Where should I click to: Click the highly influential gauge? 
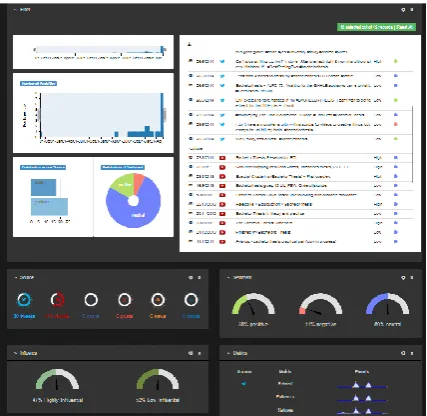pyautogui.click(x=57, y=379)
